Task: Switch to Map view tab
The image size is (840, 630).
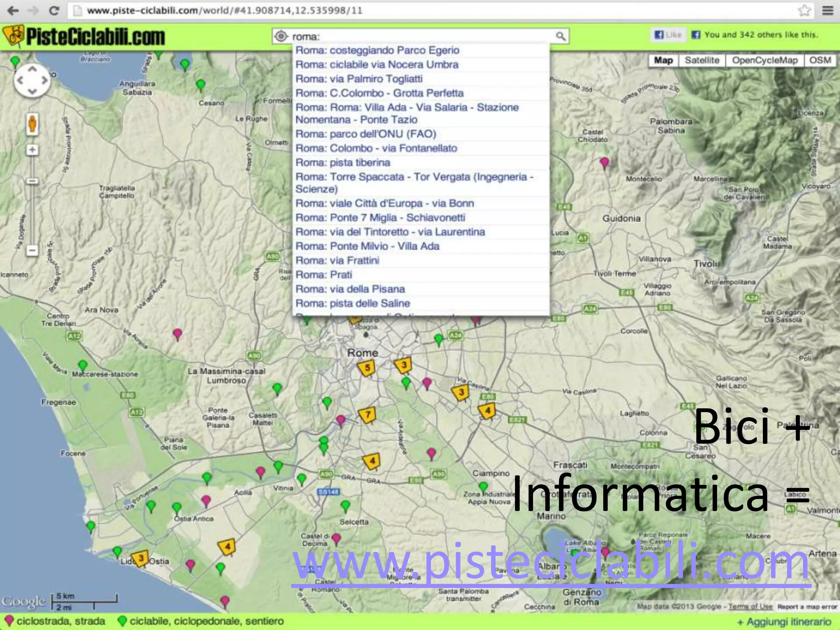Action: 663,60
